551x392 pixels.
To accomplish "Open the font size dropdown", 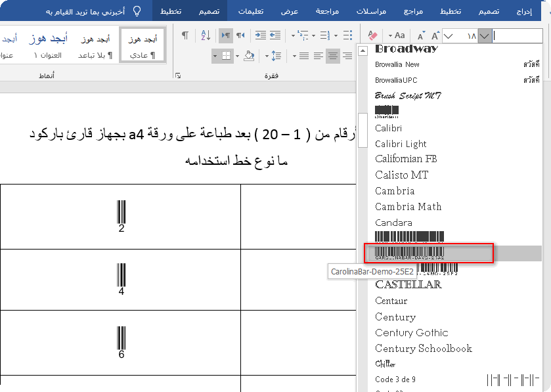I will (x=448, y=36).
